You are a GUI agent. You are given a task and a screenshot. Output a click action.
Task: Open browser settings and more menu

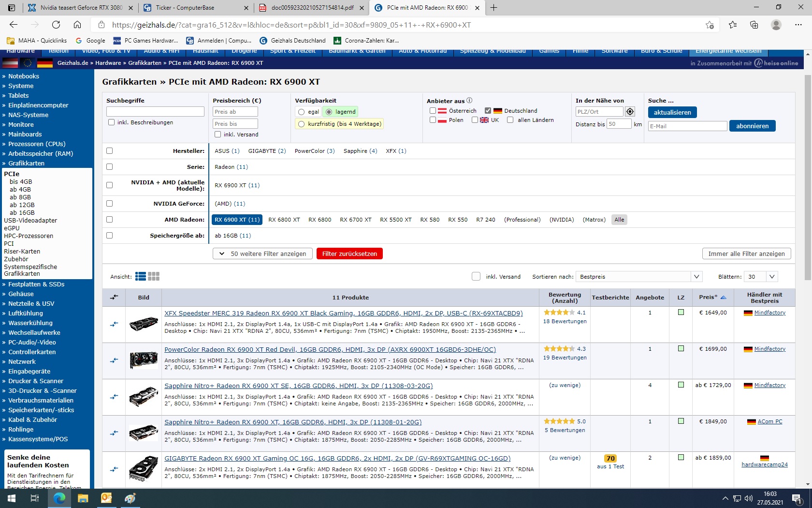(798, 25)
